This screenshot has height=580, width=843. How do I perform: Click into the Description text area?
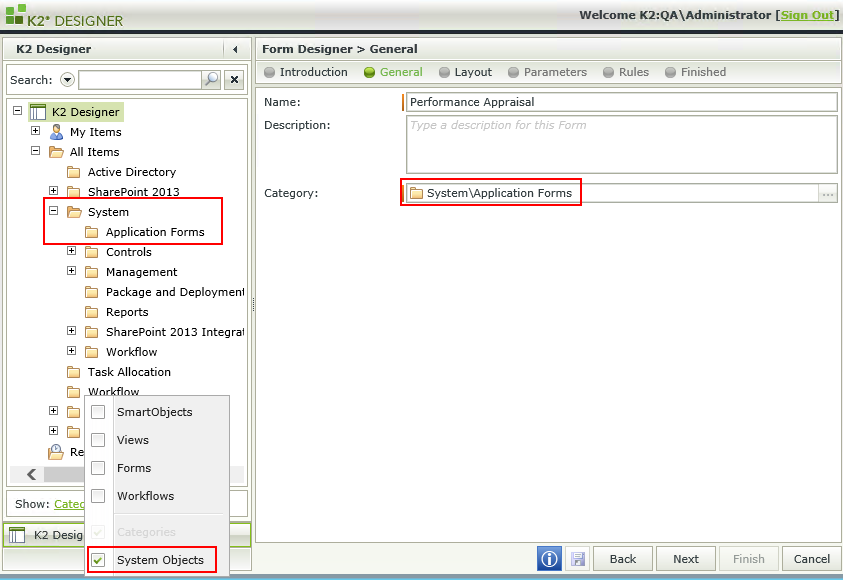[621, 145]
